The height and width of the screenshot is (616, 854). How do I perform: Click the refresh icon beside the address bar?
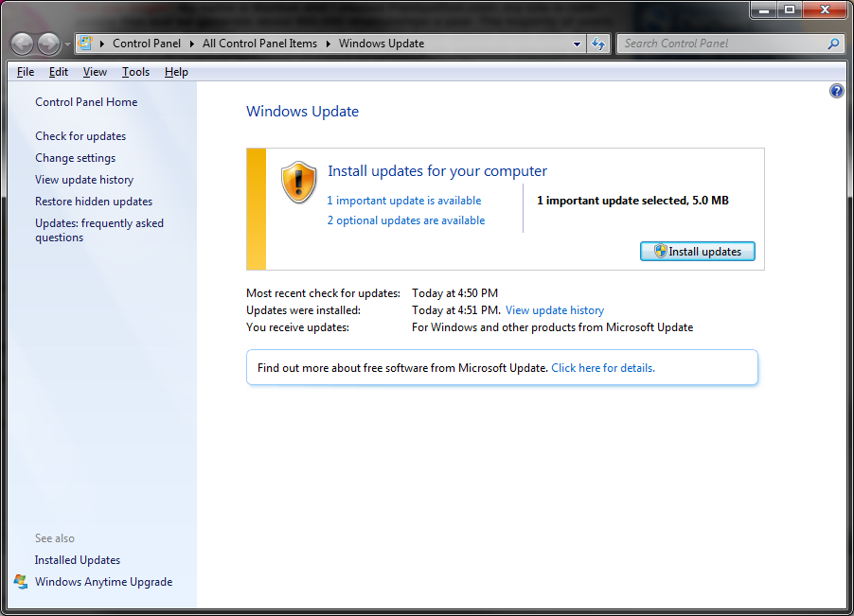[598, 43]
